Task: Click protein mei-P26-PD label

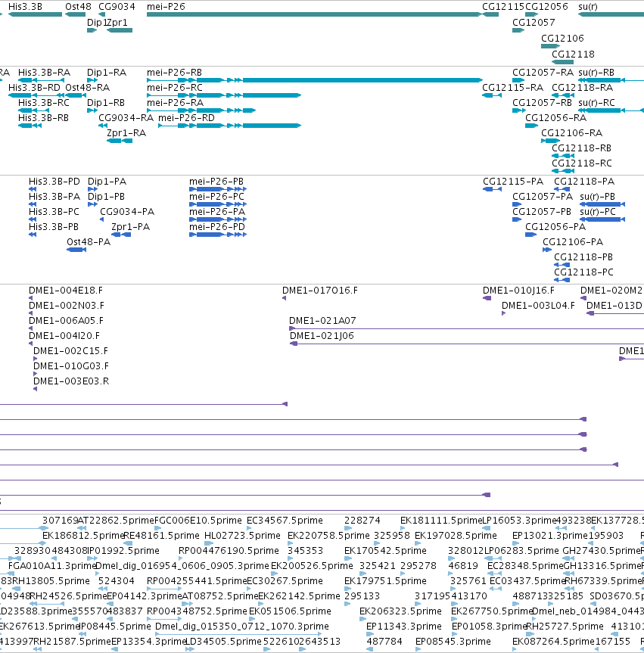Action: pos(217,227)
